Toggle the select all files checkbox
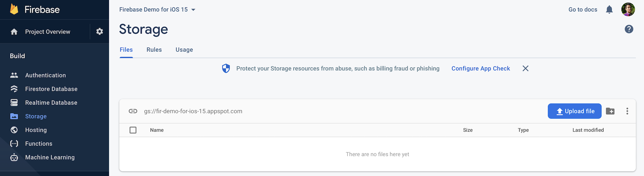The height and width of the screenshot is (176, 644). coord(133,130)
